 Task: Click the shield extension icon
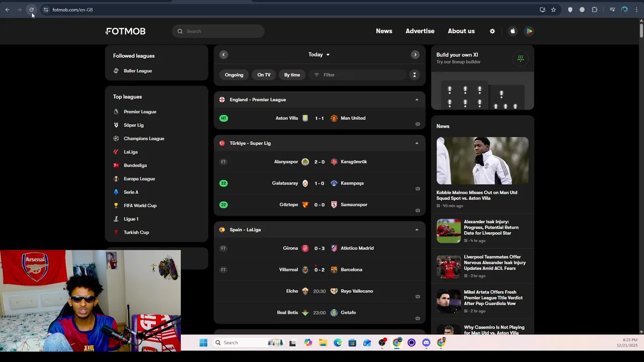pyautogui.click(x=570, y=10)
